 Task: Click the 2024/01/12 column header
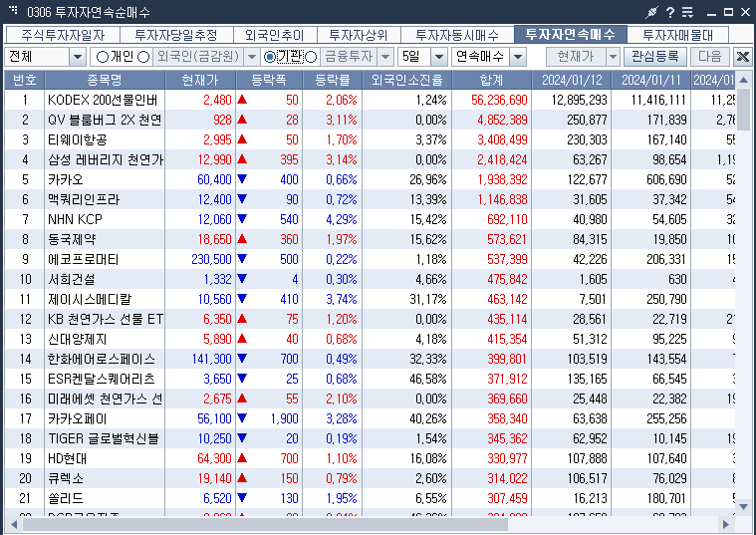pos(572,80)
